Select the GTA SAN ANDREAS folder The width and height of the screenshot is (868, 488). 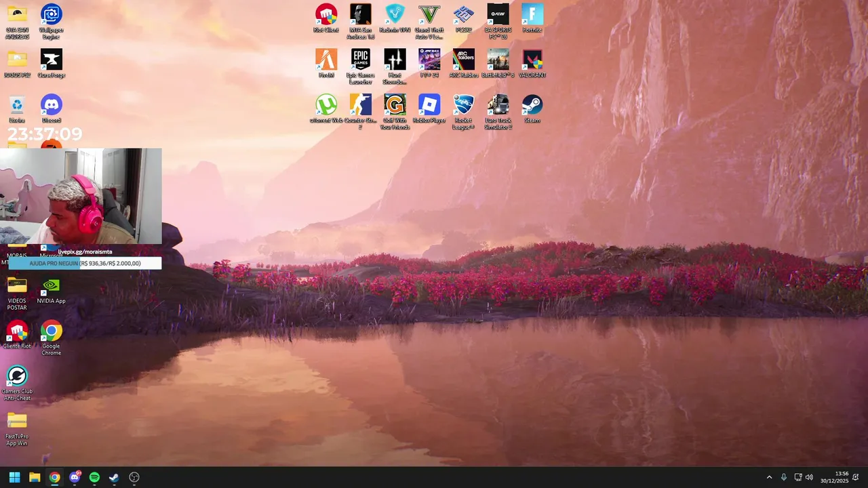click(x=17, y=22)
